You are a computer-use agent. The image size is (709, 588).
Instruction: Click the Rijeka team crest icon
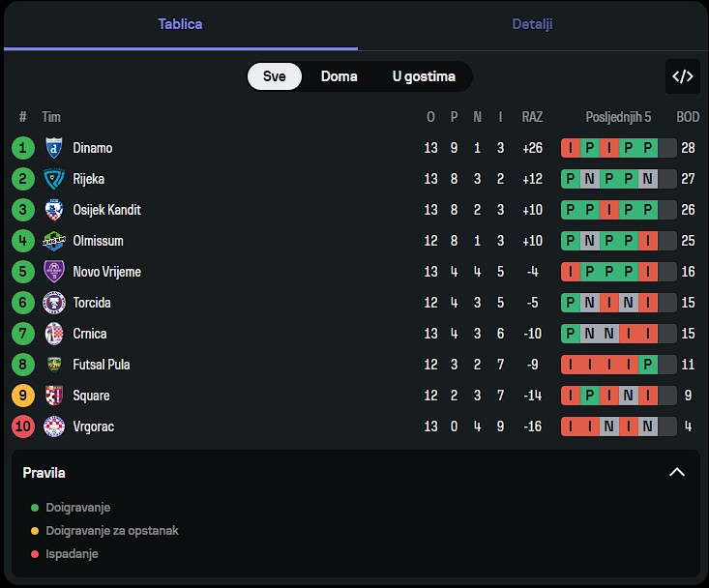pos(54,179)
